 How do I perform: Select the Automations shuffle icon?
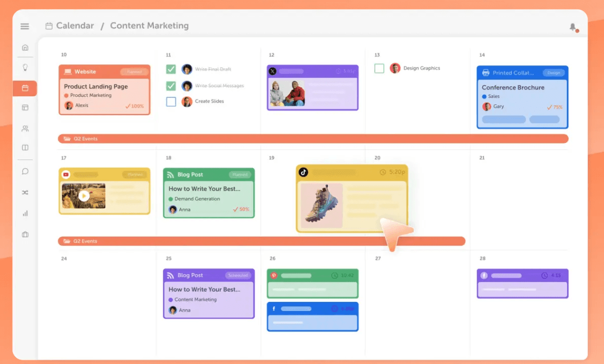coord(25,192)
